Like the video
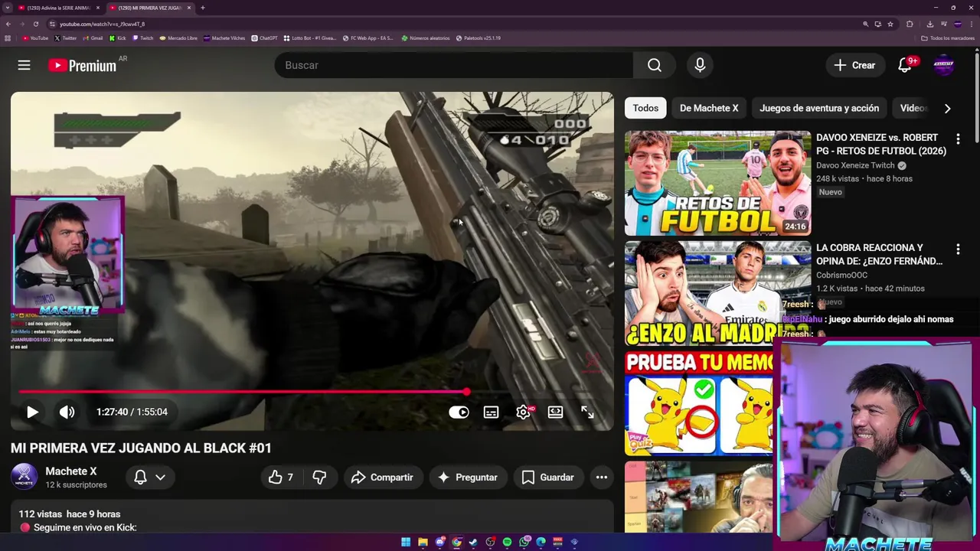 281,478
